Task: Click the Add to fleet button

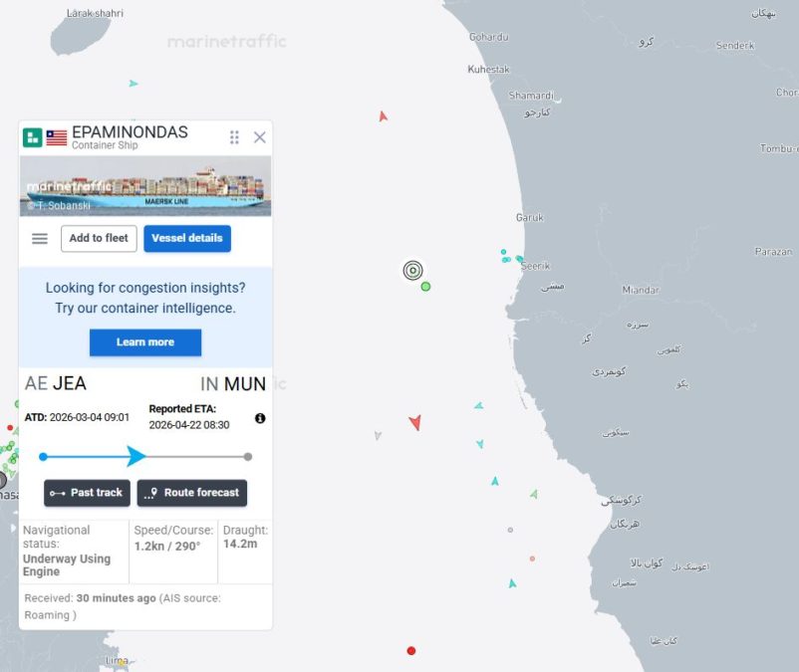Action: coord(98,239)
